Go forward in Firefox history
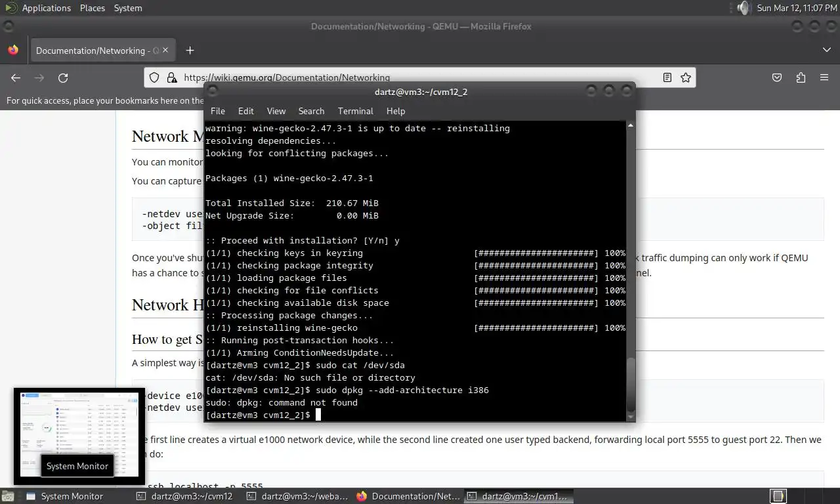 coord(39,77)
